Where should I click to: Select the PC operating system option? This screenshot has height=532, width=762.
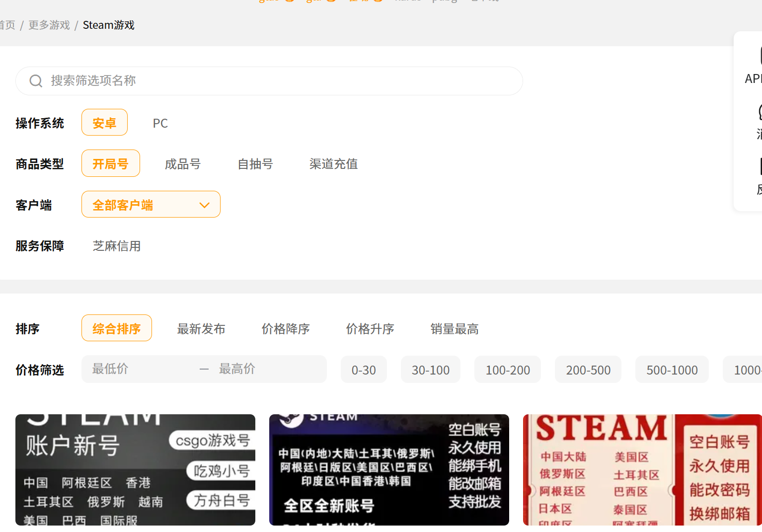coord(160,123)
